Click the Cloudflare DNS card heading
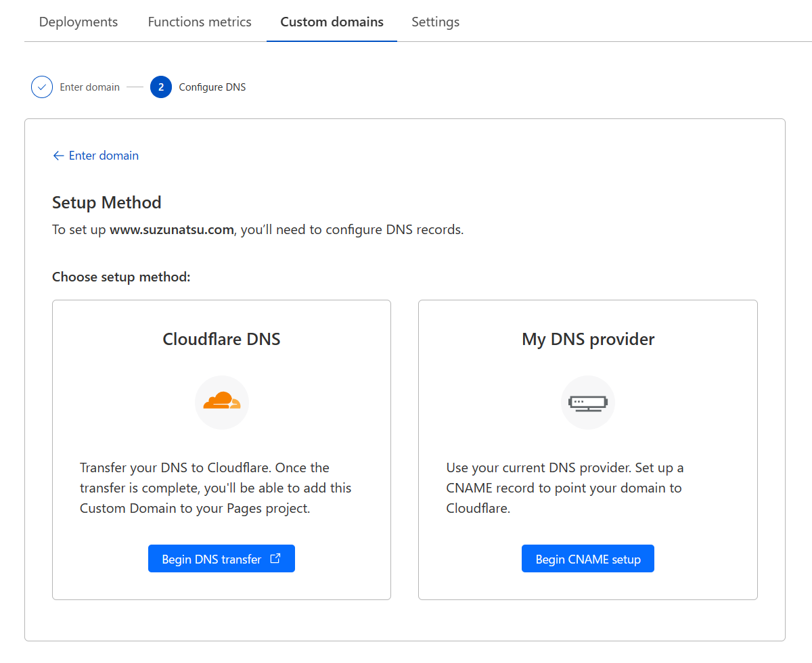The width and height of the screenshot is (812, 663). point(221,339)
